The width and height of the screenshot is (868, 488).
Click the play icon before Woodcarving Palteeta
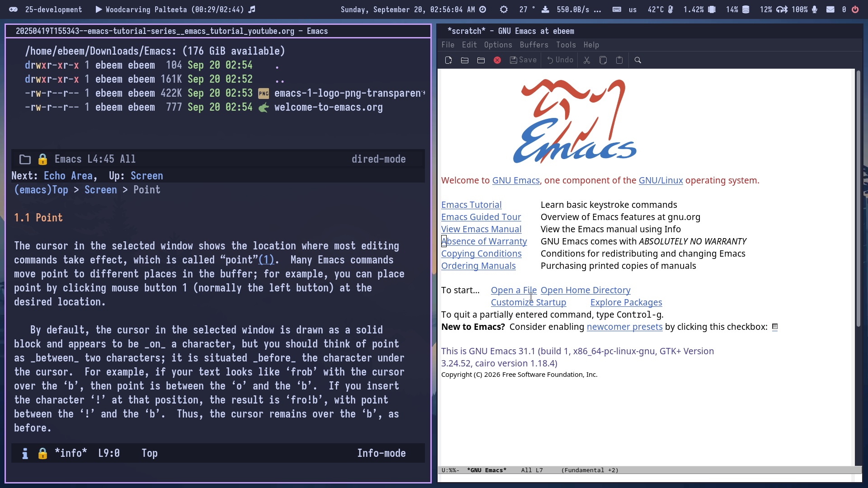pos(99,9)
